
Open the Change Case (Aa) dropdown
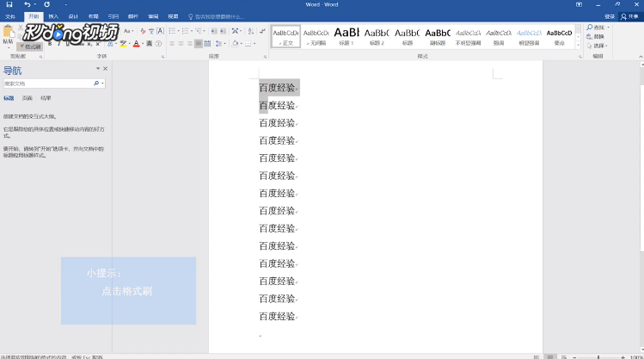point(129,31)
